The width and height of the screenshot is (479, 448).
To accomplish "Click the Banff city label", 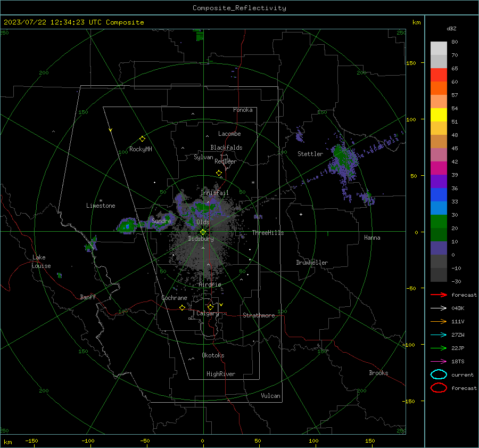I will [88, 297].
